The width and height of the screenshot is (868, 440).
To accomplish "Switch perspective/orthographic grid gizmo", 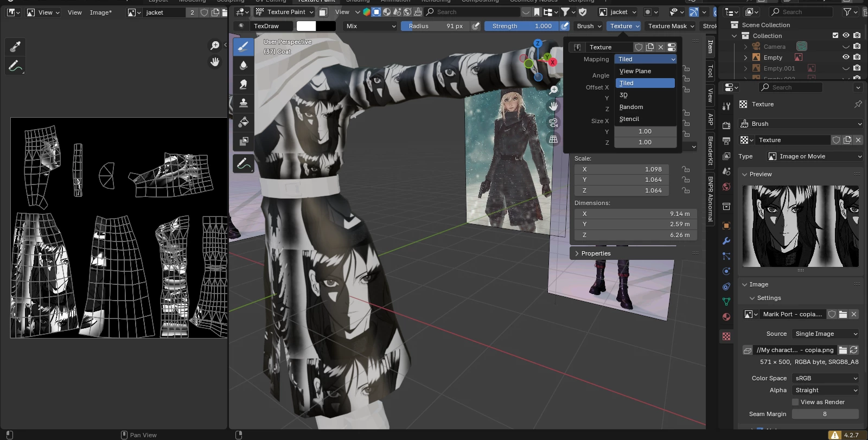I will (x=553, y=139).
